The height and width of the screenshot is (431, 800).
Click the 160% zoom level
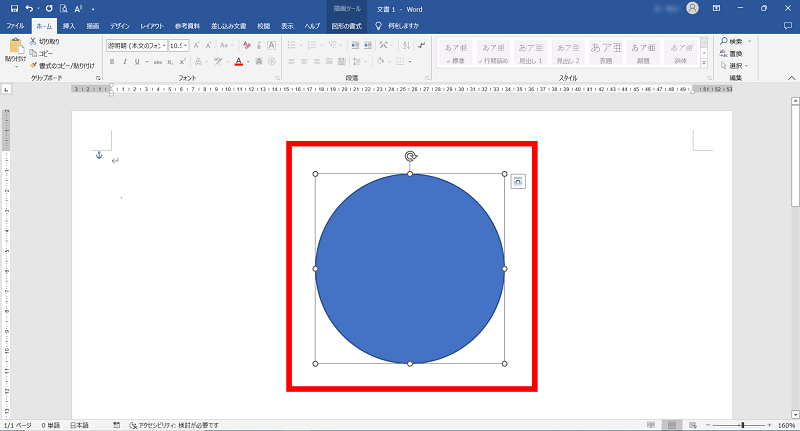786,425
